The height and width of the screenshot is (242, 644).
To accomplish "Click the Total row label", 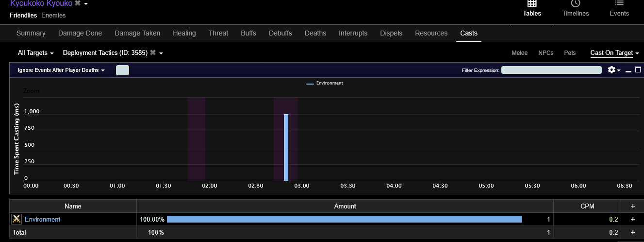I will [19, 232].
